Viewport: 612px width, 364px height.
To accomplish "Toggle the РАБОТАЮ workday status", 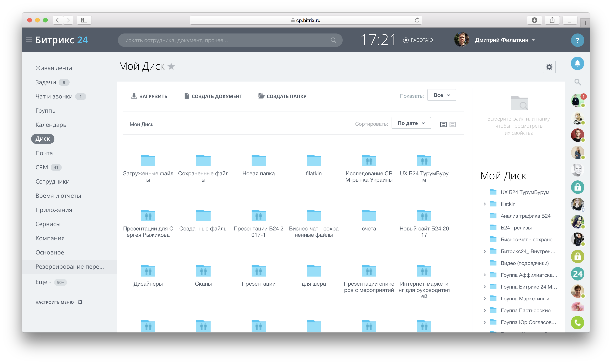I will 418,40.
